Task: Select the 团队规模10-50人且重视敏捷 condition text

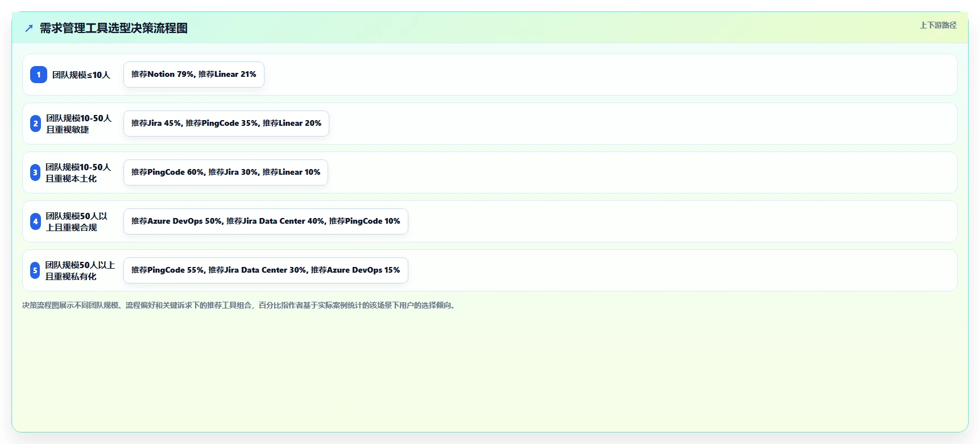Action: click(79, 124)
